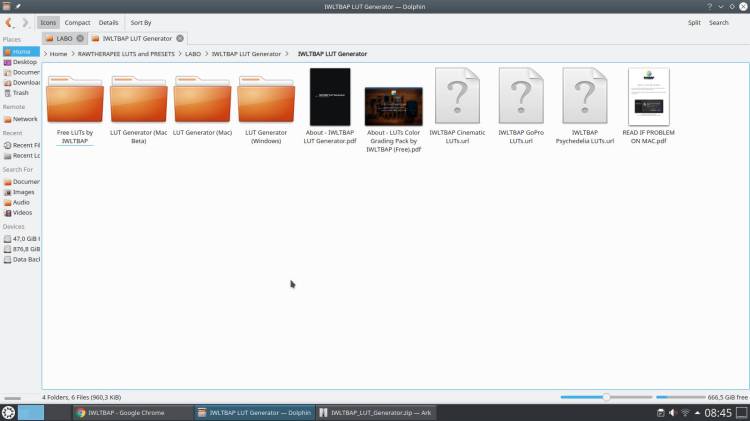
Task: Switch to Details view mode
Action: 108,22
